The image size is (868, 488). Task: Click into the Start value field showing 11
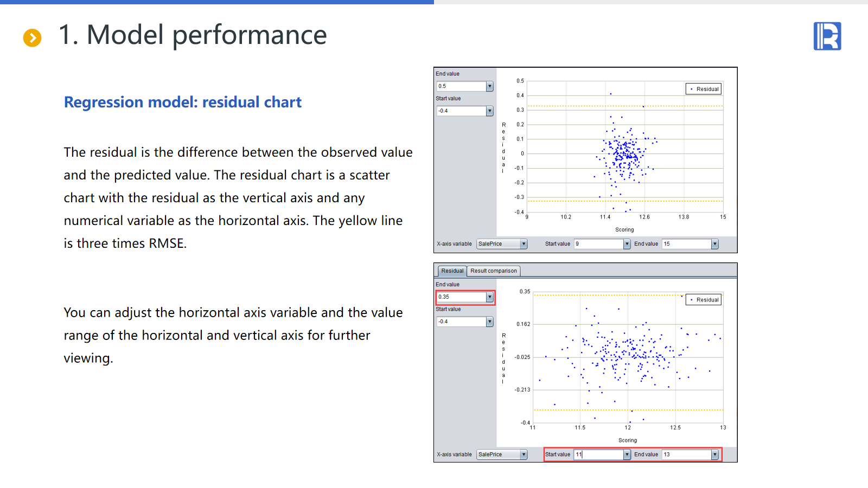[x=598, y=455]
